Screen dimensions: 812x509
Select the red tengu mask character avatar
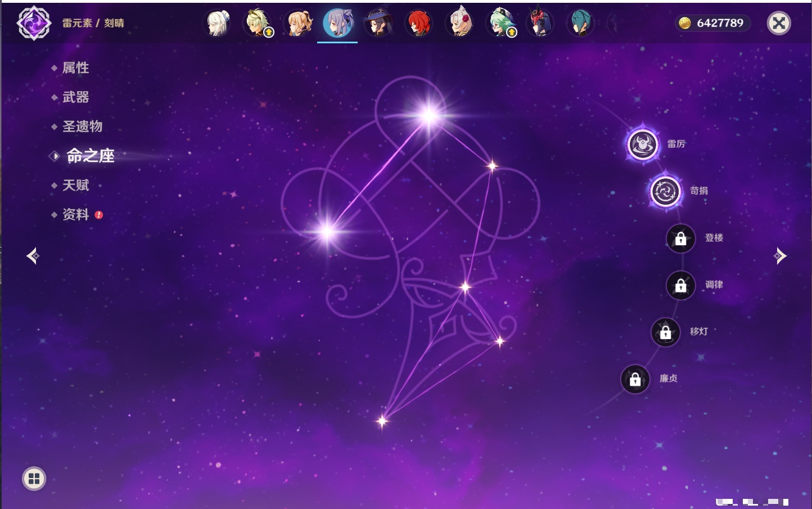coord(540,23)
